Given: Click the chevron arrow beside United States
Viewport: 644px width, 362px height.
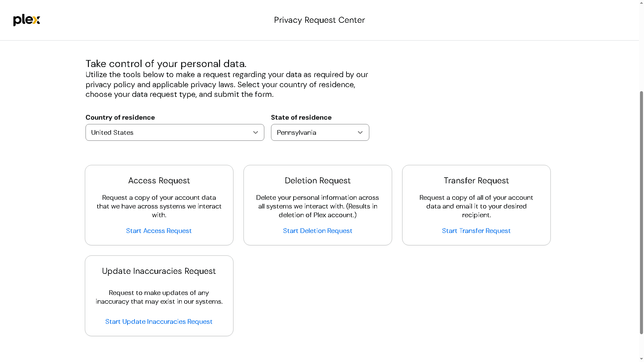Looking at the screenshot, I should [256, 132].
